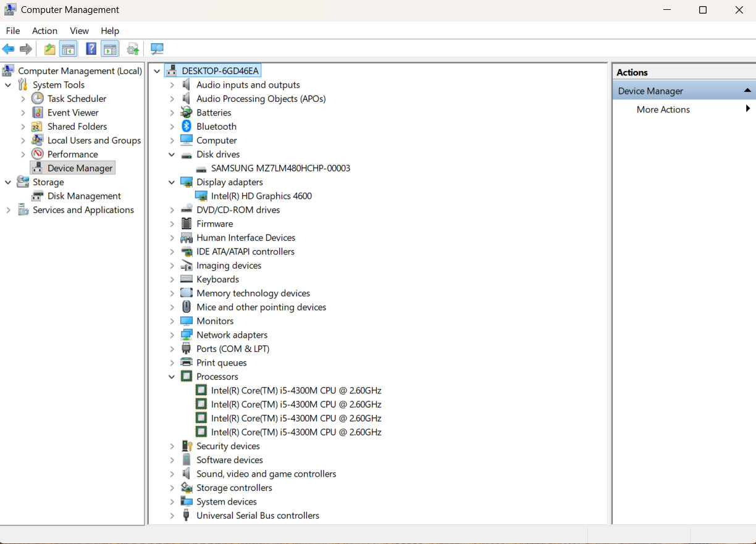Select the SAMSUNG MZ7LM480HCHP-00003 disk drive

pos(280,168)
